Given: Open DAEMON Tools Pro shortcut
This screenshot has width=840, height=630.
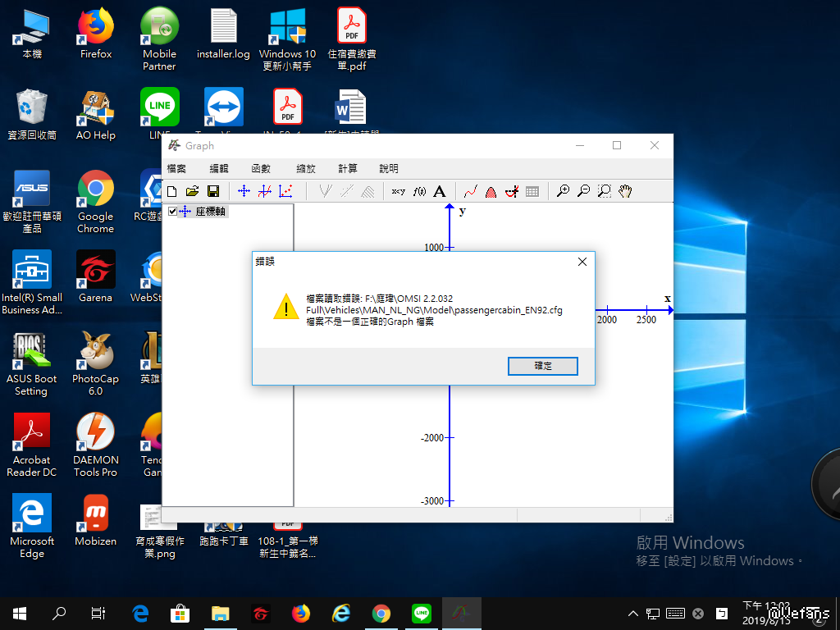Looking at the screenshot, I should (x=96, y=445).
